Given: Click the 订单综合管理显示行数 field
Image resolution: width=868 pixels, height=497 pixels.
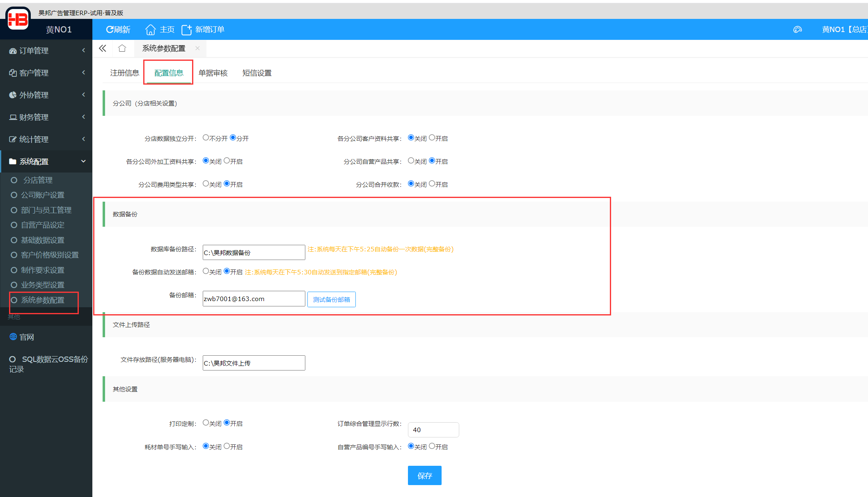Looking at the screenshot, I should [433, 430].
